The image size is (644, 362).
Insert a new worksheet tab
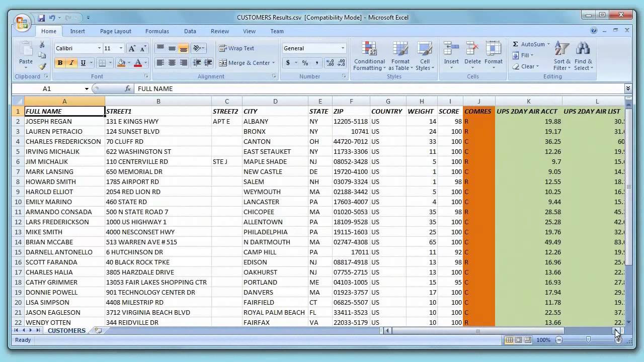point(98,330)
